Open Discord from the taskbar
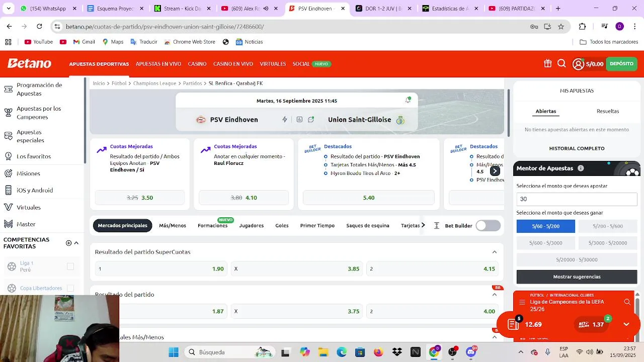 click(471, 352)
